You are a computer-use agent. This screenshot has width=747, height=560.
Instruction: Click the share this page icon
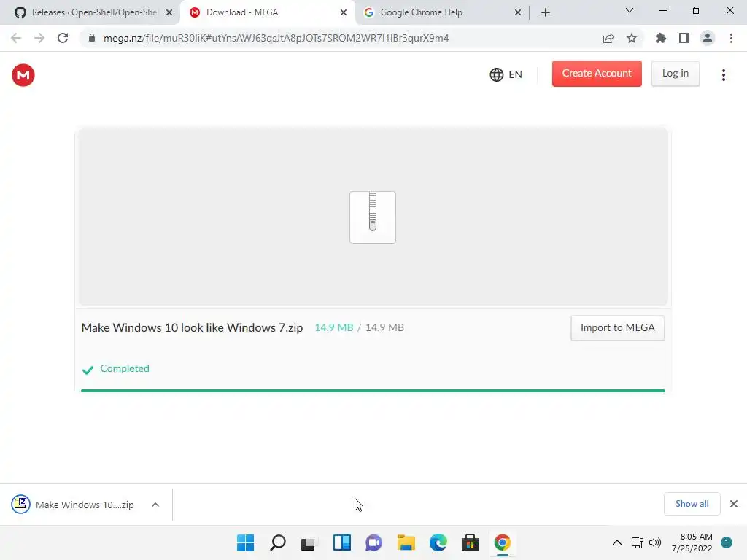coord(608,38)
